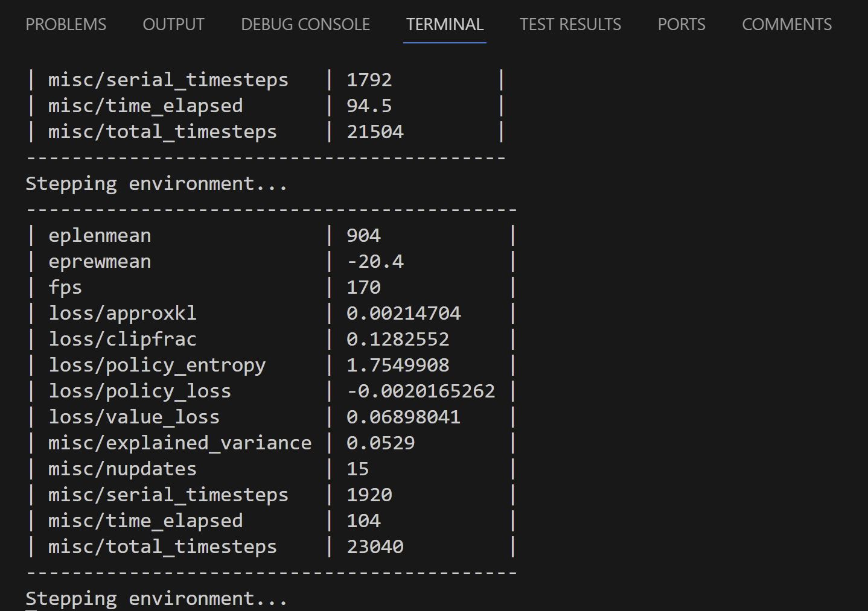This screenshot has height=611, width=868.
Task: Click the loss/clipfrac label
Action: click(x=123, y=339)
